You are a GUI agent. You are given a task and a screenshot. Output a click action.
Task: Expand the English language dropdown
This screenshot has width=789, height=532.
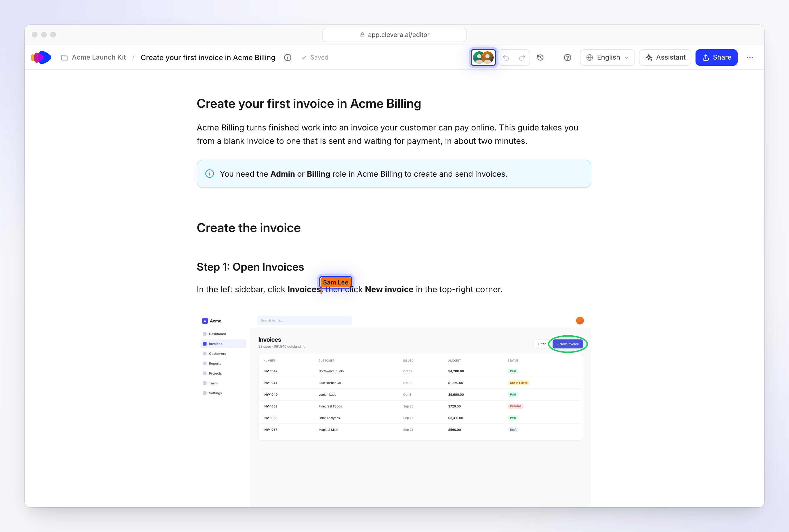click(607, 57)
